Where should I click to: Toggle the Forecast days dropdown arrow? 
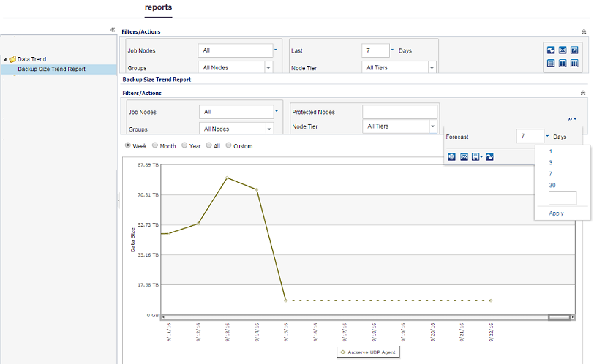point(547,136)
